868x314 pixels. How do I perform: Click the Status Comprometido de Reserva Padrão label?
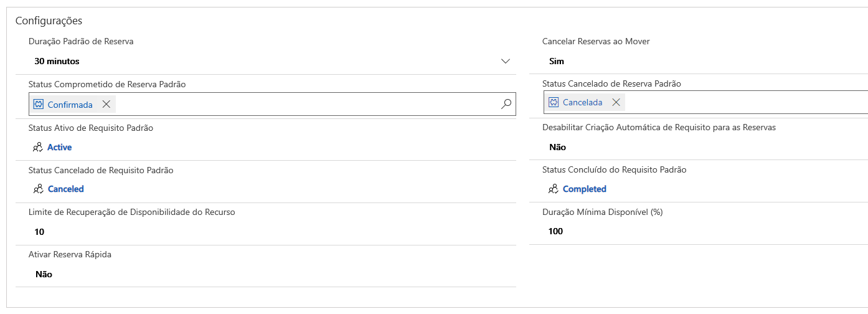click(x=107, y=83)
